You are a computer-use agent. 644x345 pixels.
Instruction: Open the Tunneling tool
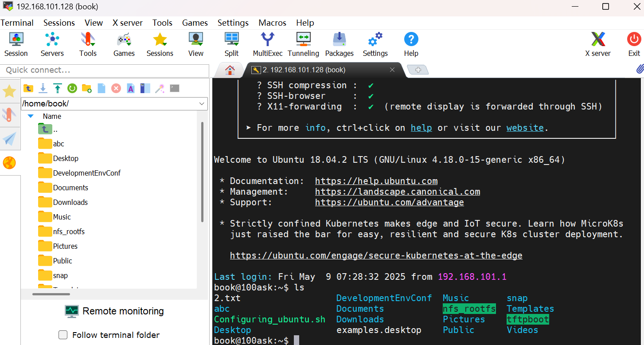[303, 45]
